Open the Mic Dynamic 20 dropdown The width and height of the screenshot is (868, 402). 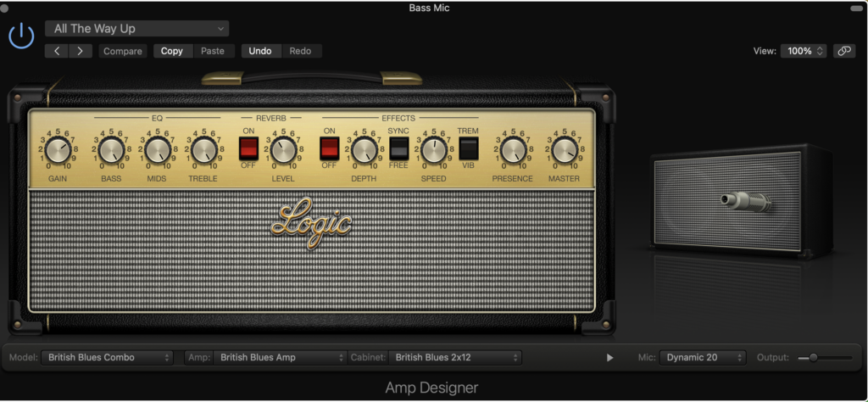(703, 358)
